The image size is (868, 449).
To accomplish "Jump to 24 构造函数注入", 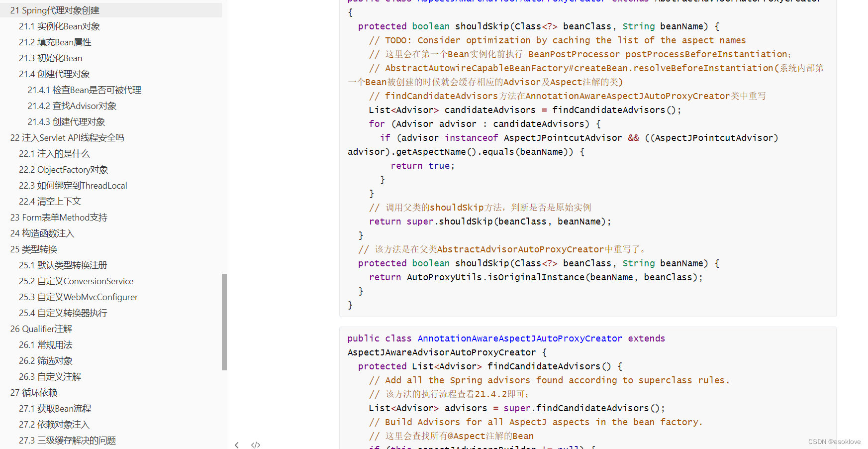I will click(x=42, y=233).
